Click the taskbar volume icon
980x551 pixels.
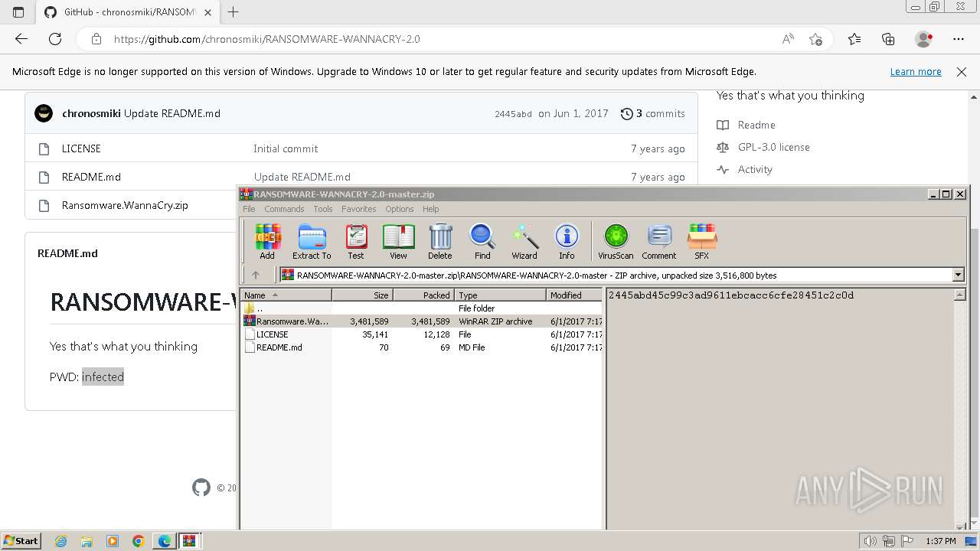coord(871,541)
